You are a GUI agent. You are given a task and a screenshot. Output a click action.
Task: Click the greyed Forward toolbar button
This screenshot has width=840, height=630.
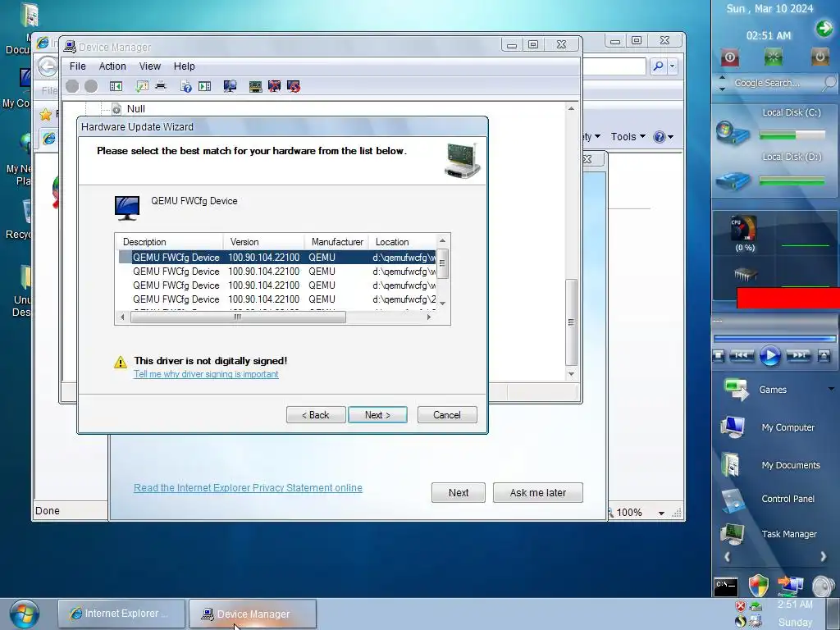click(x=92, y=86)
